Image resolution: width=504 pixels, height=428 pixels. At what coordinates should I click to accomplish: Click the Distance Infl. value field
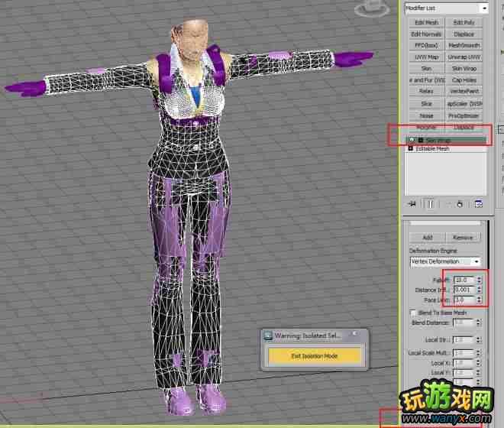pos(464,290)
